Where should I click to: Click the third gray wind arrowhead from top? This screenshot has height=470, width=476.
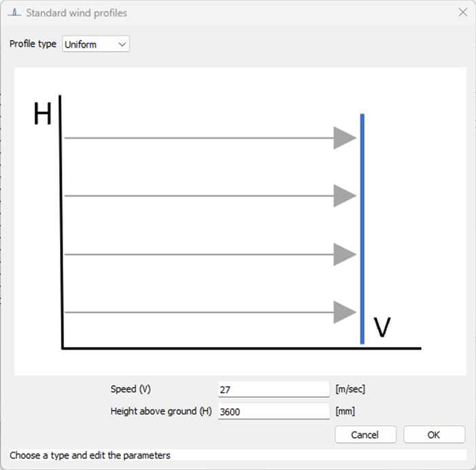tap(345, 255)
